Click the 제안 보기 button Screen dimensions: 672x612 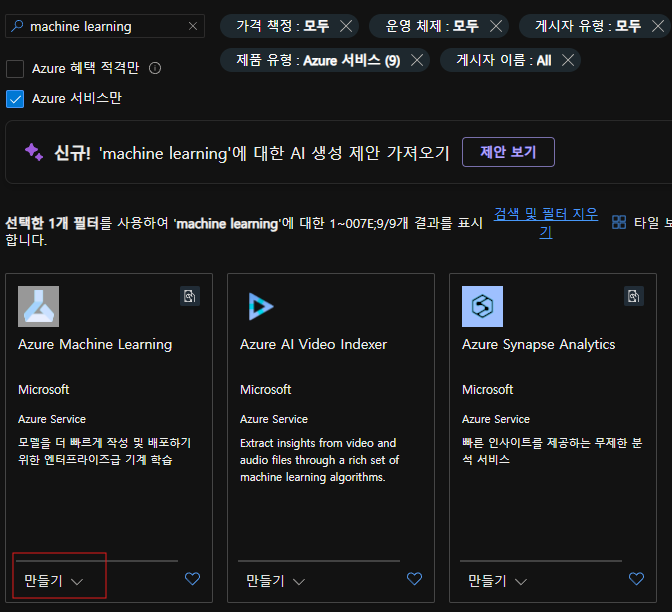(508, 152)
